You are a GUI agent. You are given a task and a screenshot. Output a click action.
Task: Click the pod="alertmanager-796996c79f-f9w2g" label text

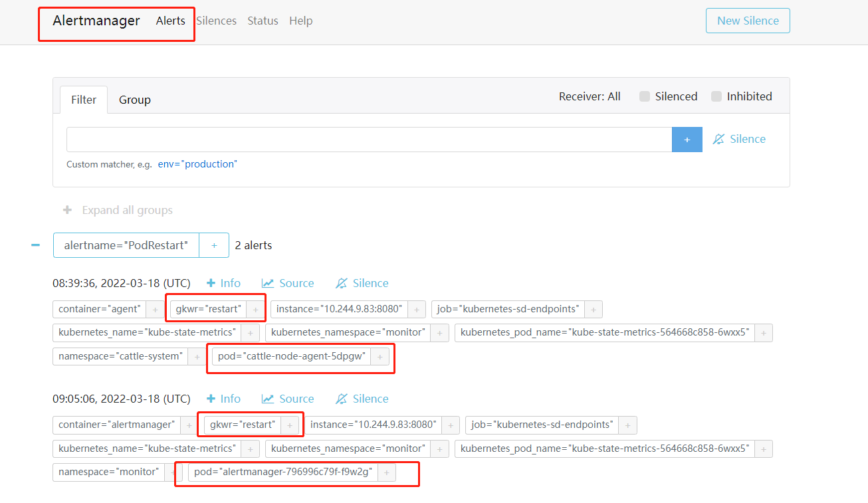pyautogui.click(x=283, y=472)
